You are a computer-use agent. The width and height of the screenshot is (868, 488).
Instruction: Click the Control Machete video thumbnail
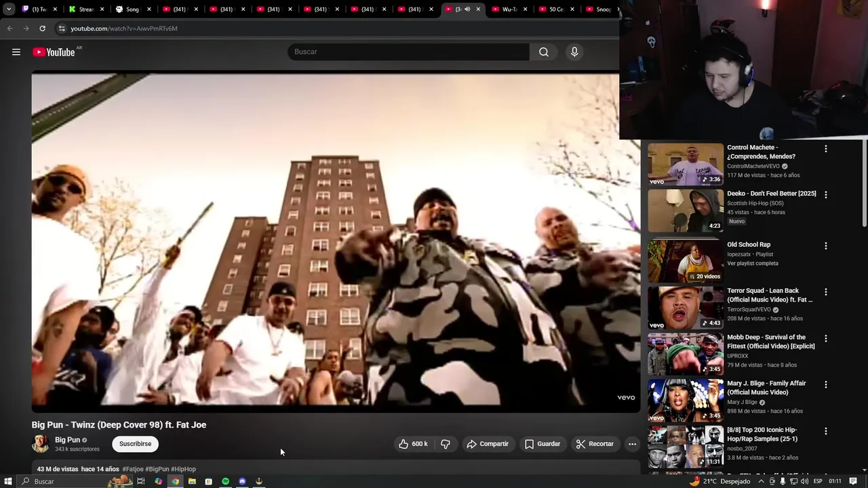686,164
